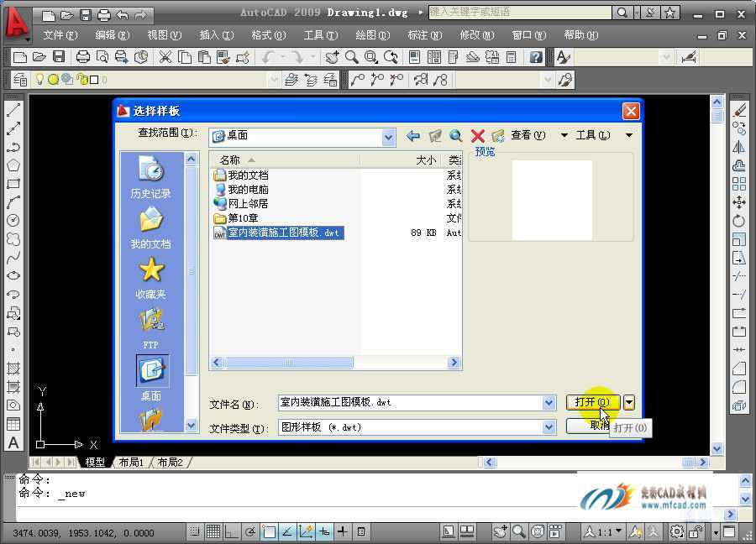Select the Multiline Text tool
Viewport: 756px width, 544px height.
click(13, 442)
